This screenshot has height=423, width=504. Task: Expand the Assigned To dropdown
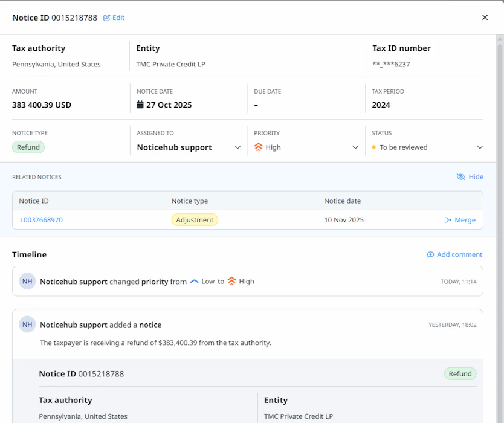[237, 147]
